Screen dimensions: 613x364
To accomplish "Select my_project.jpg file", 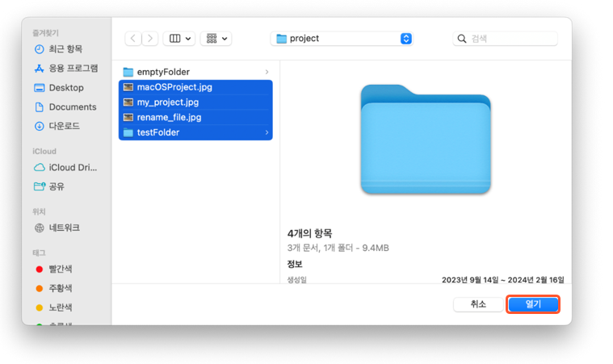I will pyautogui.click(x=195, y=103).
